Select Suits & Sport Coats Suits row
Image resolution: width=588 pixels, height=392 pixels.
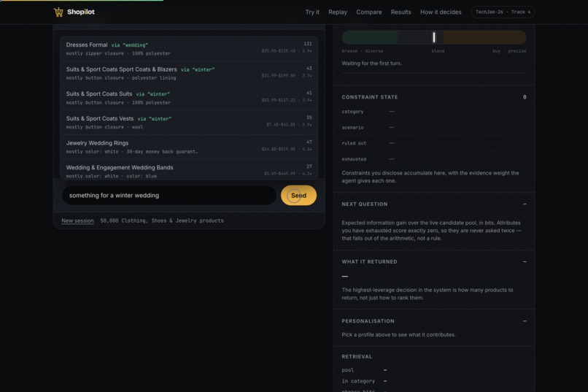point(189,98)
